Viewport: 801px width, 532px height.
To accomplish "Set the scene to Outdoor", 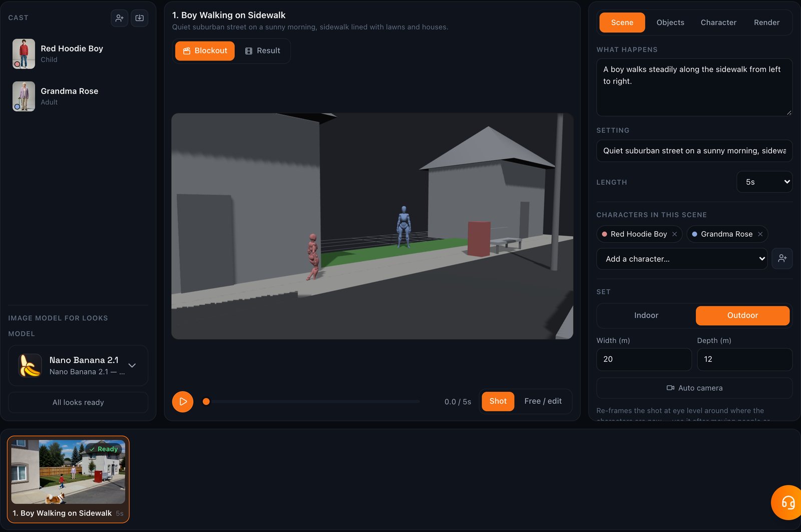I will 742,315.
